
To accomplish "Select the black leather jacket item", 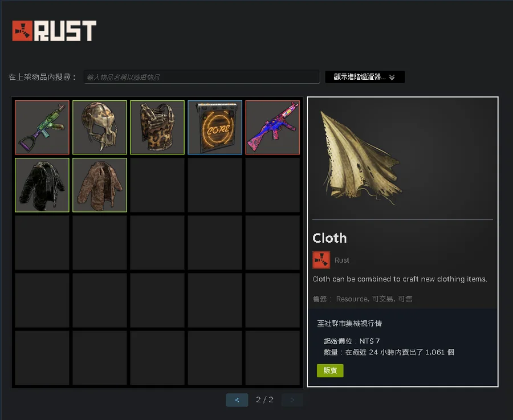I will (42, 185).
